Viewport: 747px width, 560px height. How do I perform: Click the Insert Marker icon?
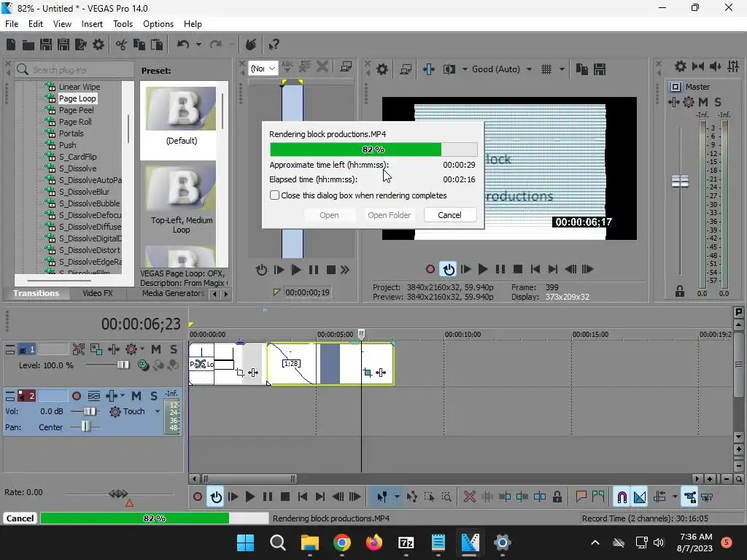pos(581,497)
